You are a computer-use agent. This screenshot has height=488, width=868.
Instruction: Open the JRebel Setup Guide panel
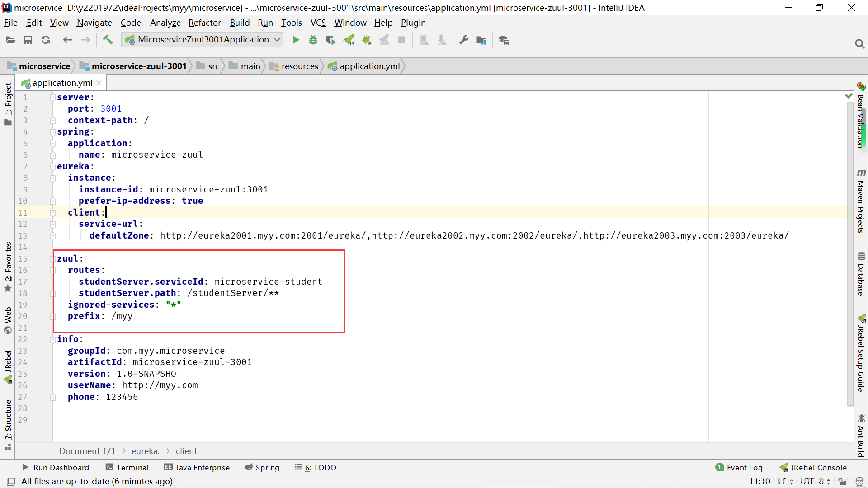[861, 353]
